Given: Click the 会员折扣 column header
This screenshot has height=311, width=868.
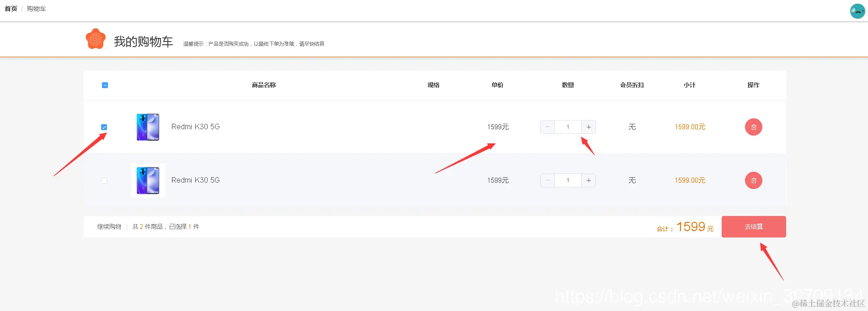Looking at the screenshot, I should point(632,85).
